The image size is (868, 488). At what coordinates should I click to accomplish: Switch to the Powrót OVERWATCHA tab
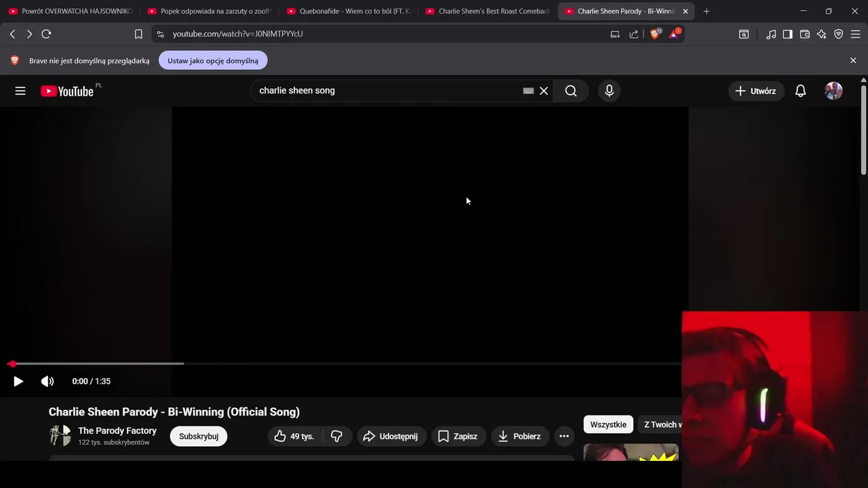70,12
